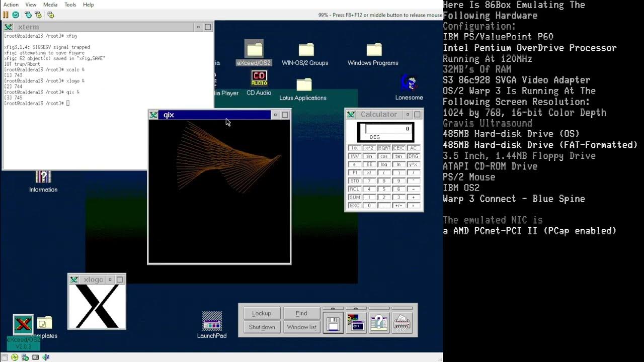Image resolution: width=644 pixels, height=362 pixels.
Task: Click the calculator STO key
Action: tap(355, 181)
